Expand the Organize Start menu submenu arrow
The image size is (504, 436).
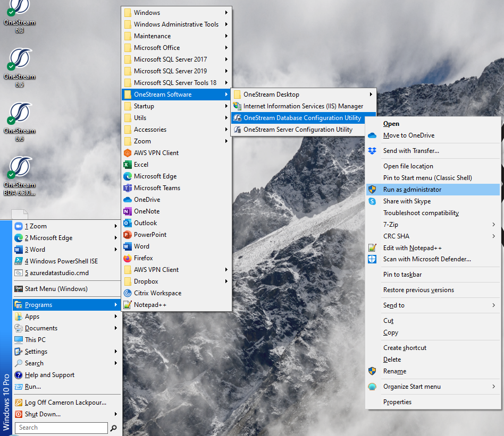pos(494,386)
